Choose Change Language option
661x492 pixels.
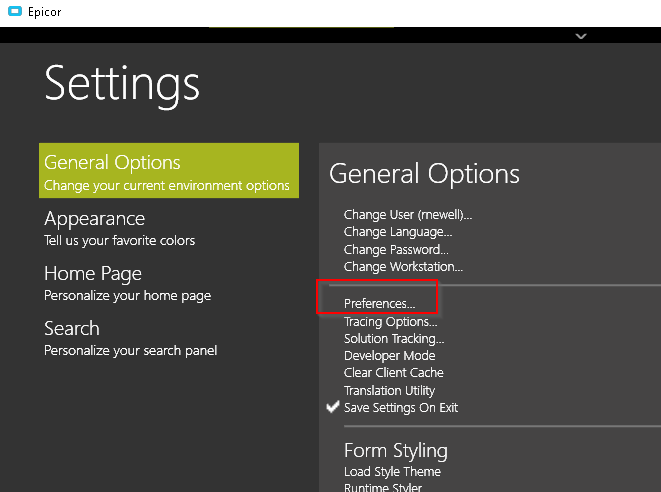coord(398,232)
